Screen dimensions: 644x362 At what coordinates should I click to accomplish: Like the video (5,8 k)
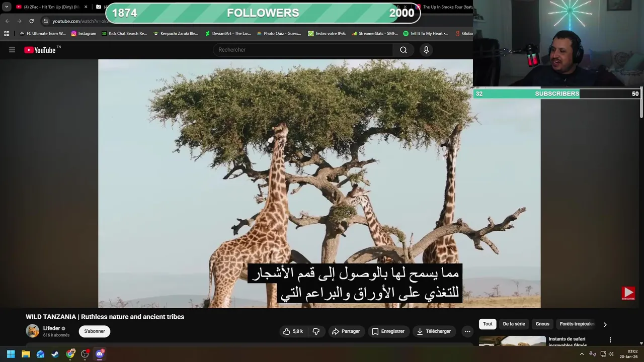pyautogui.click(x=293, y=331)
